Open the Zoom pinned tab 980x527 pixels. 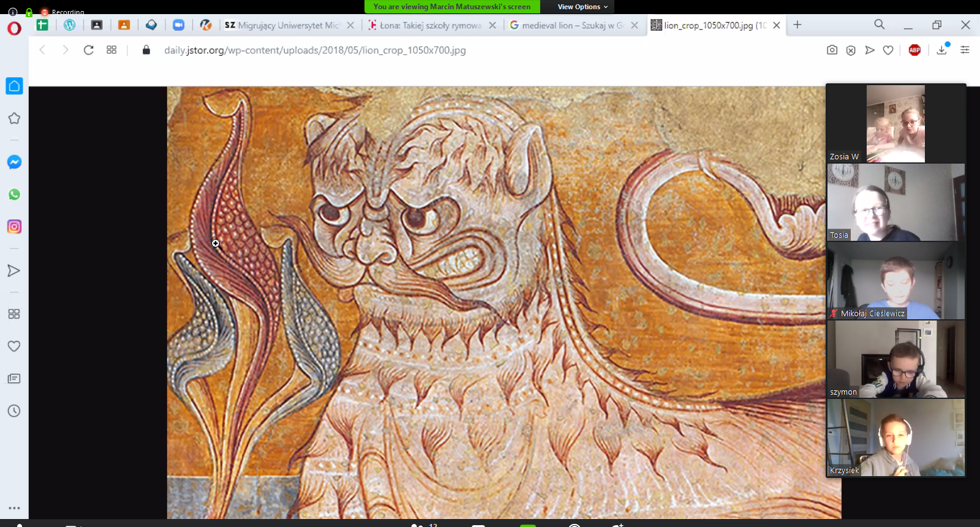click(178, 25)
